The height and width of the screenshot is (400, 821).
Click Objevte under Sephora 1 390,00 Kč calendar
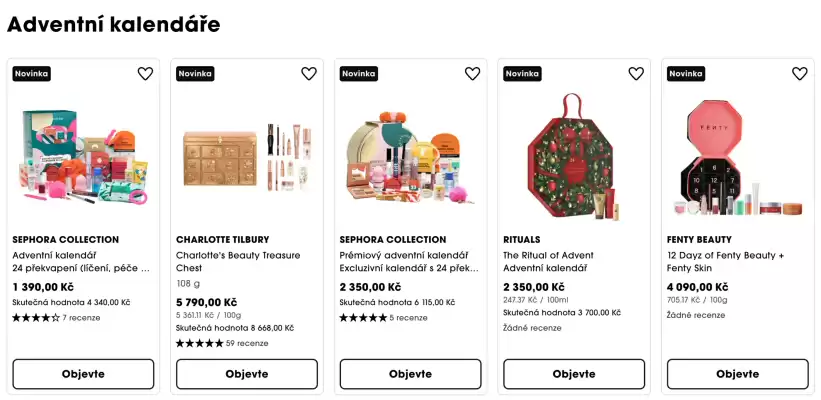point(83,374)
